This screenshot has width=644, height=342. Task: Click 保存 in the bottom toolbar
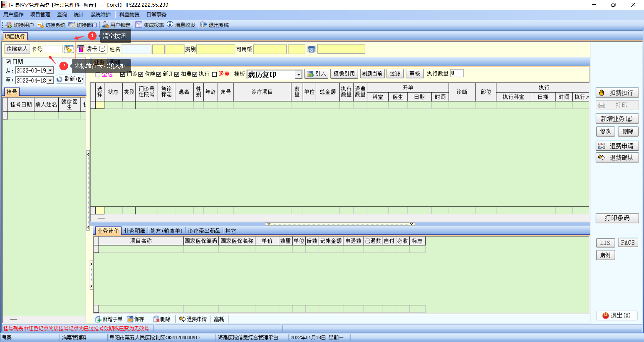pyautogui.click(x=136, y=319)
